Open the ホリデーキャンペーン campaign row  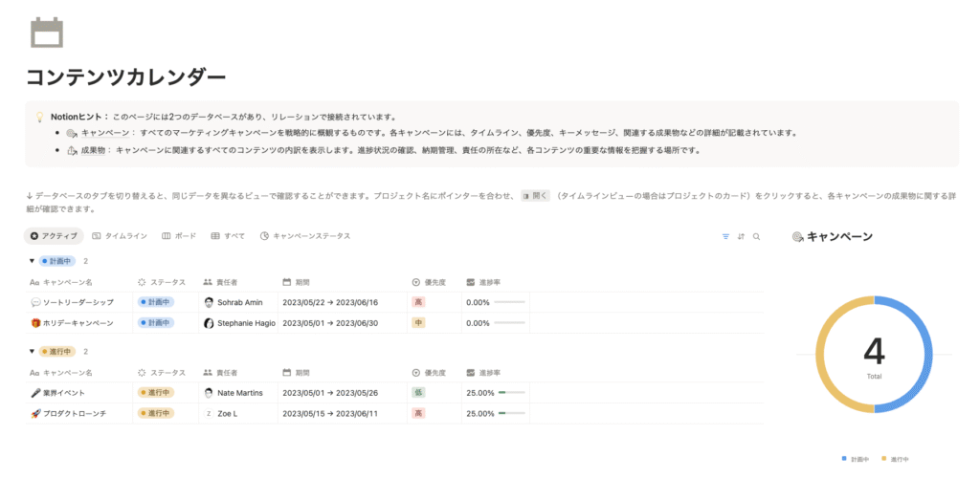point(78,323)
